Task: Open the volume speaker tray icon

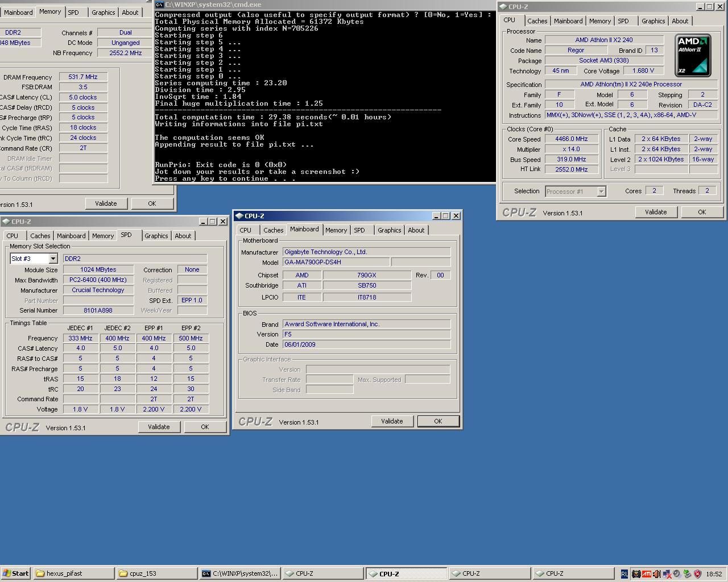Action: pyautogui.click(x=677, y=574)
